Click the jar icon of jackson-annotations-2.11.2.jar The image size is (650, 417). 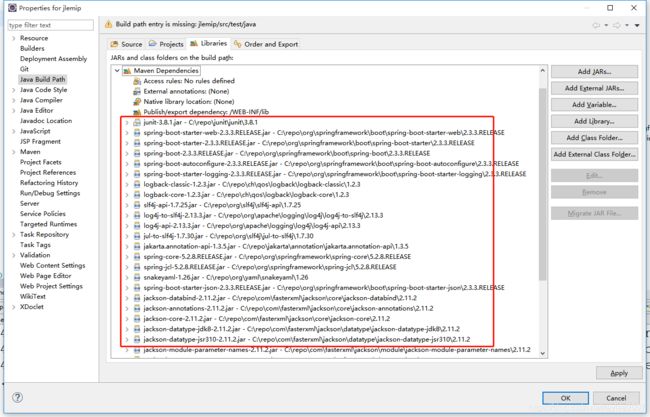[137, 308]
